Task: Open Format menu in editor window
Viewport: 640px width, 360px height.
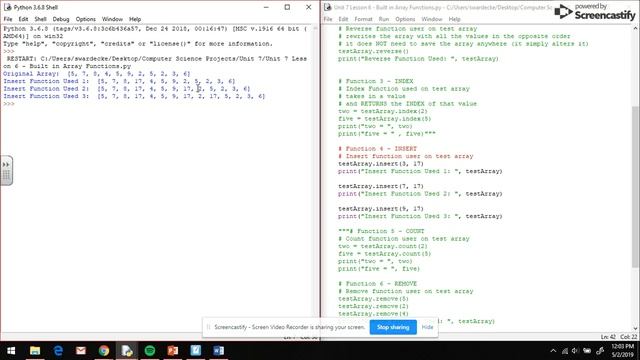Action: point(363,19)
